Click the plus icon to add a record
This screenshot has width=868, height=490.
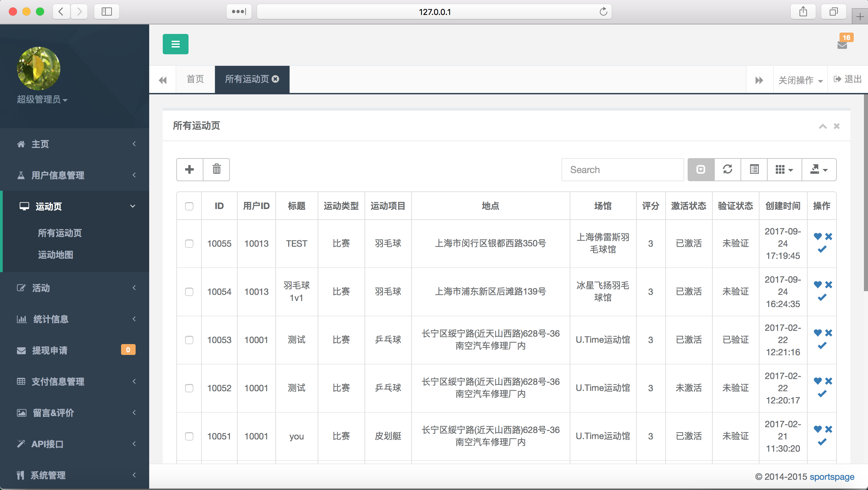(x=190, y=169)
